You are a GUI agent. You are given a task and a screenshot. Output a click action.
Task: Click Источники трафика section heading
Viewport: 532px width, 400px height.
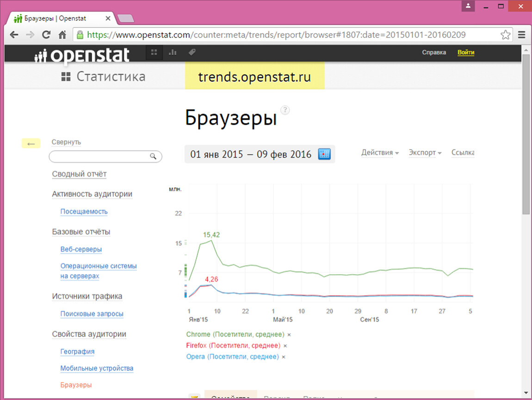(87, 296)
